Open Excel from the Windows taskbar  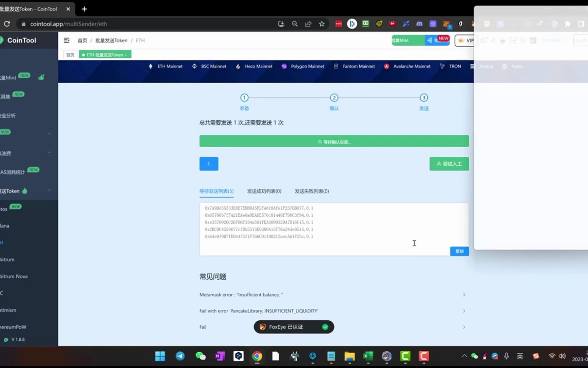[x=368, y=356]
